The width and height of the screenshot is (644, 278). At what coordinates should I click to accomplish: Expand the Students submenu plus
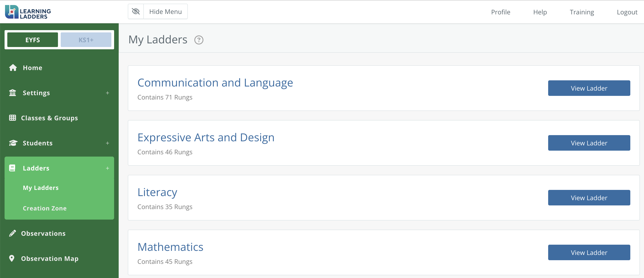point(107,143)
